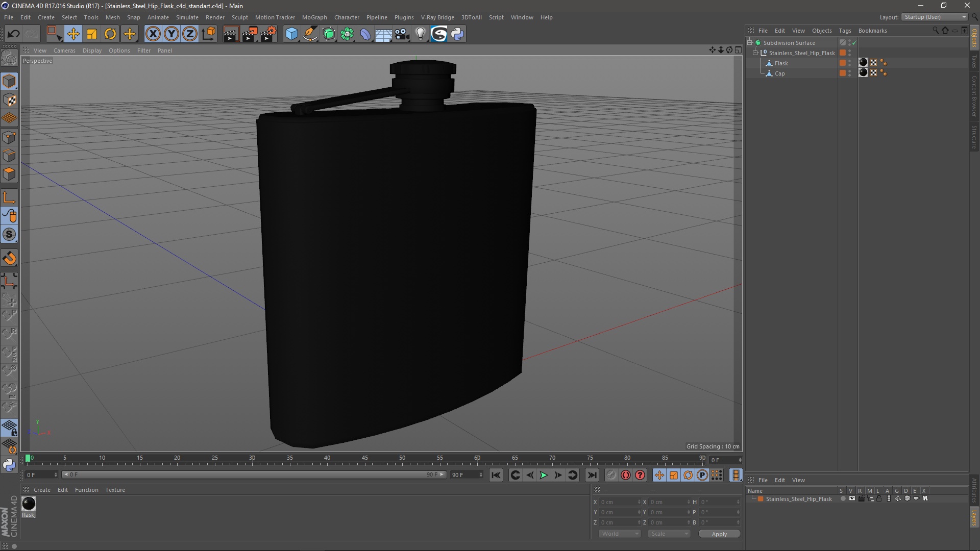980x551 pixels.
Task: Click the Python script icon in toolbar
Action: tap(457, 34)
